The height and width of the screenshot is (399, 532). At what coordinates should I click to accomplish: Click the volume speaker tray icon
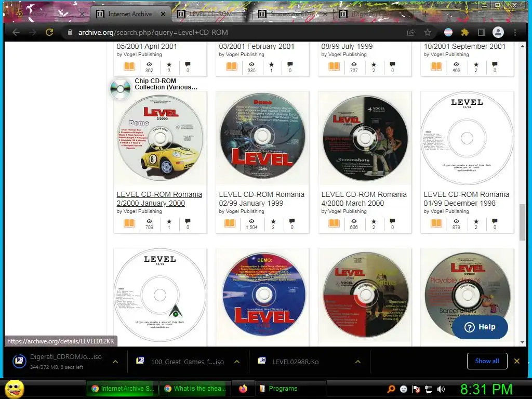(441, 389)
